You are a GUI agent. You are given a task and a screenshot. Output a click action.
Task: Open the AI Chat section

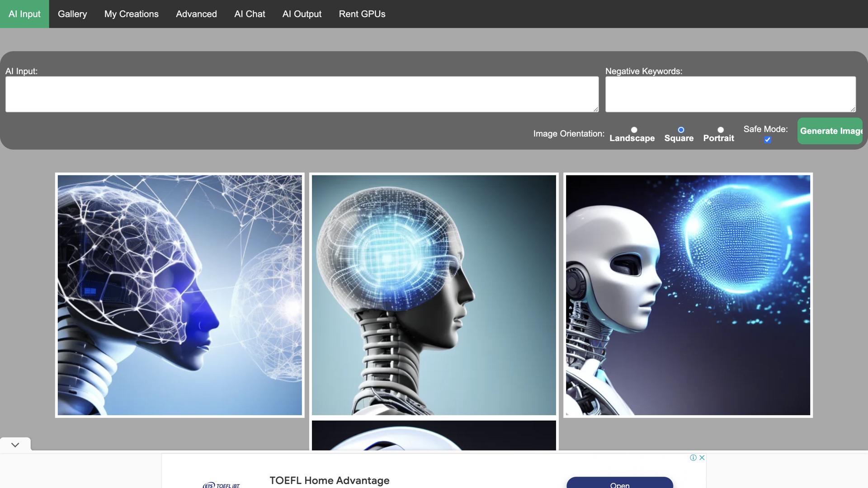coord(249,14)
